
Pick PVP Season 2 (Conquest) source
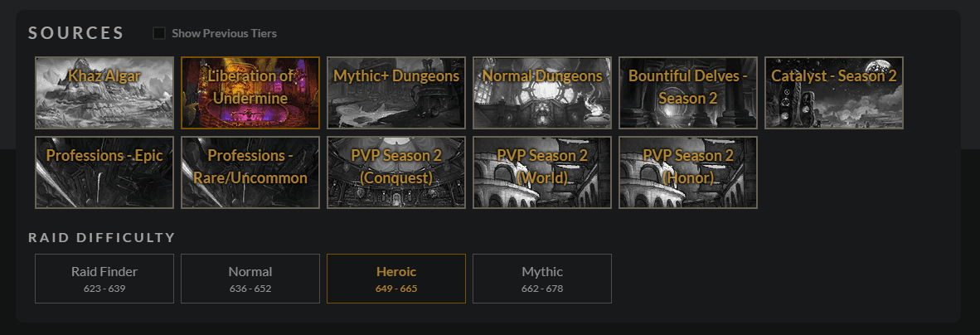pyautogui.click(x=396, y=172)
